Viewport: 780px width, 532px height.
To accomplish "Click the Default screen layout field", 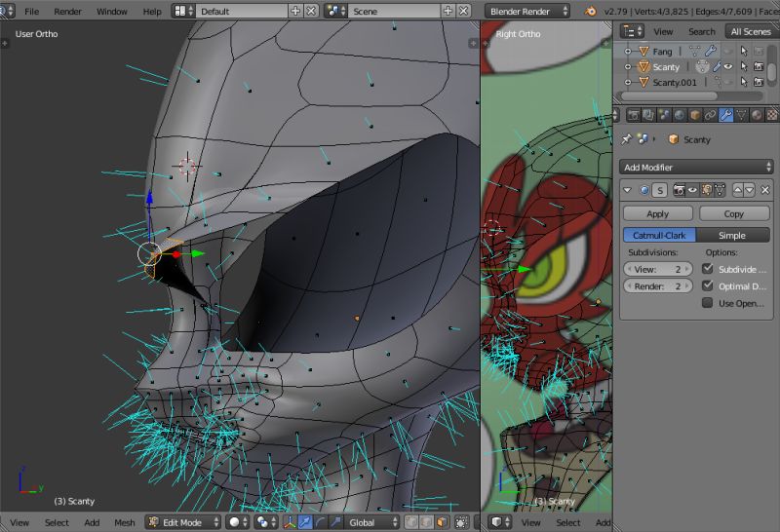I will click(x=243, y=11).
